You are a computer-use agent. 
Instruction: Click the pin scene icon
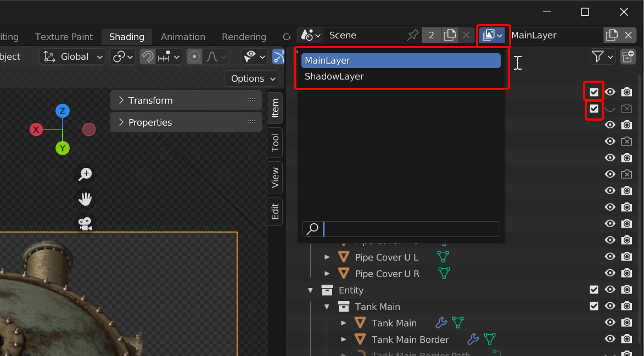[412, 36]
